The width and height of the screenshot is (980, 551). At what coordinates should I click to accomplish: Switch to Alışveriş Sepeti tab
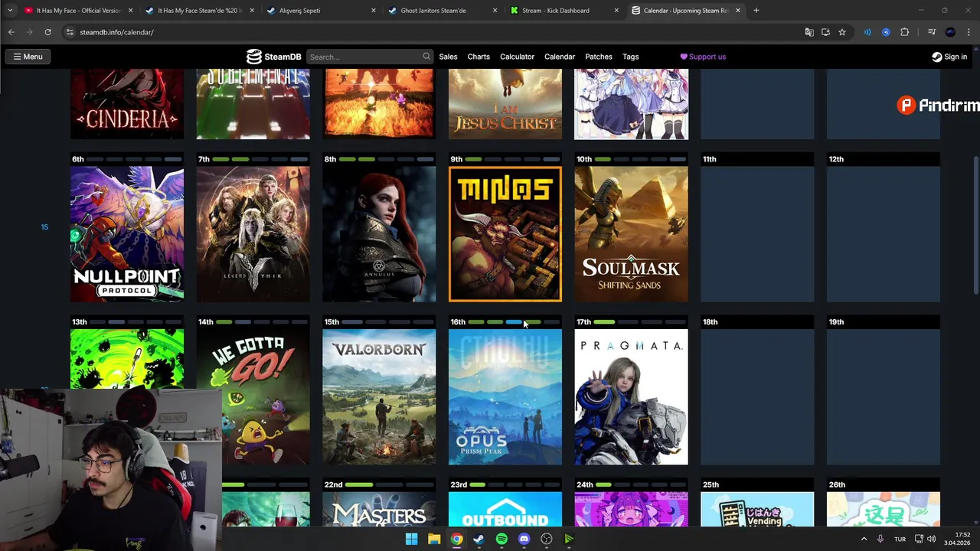(x=320, y=11)
